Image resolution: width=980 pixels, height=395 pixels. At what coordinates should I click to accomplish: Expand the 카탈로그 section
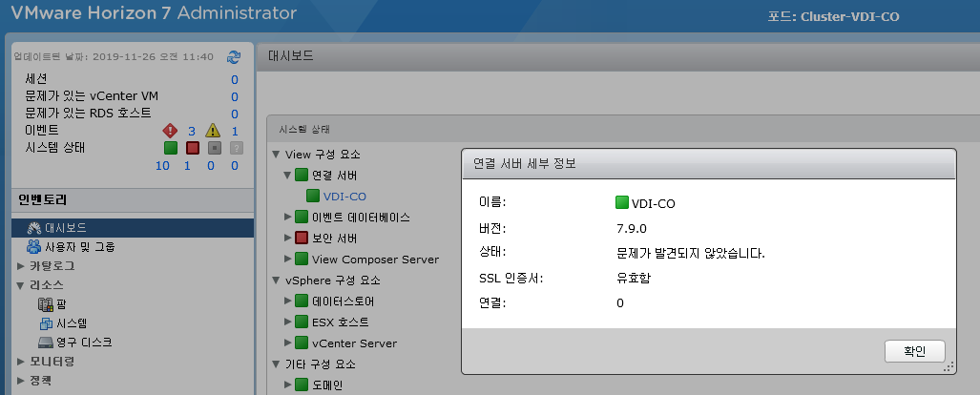pyautogui.click(x=21, y=266)
